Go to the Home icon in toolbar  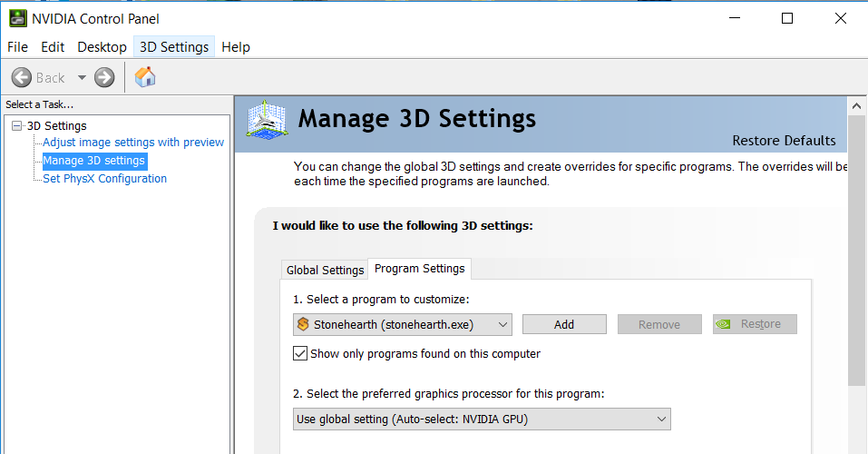(145, 77)
